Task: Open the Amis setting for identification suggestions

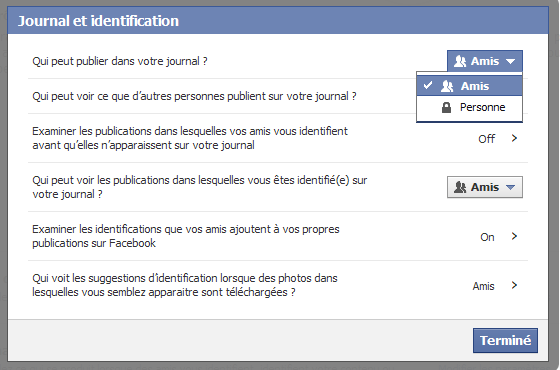Action: pyautogui.click(x=484, y=286)
